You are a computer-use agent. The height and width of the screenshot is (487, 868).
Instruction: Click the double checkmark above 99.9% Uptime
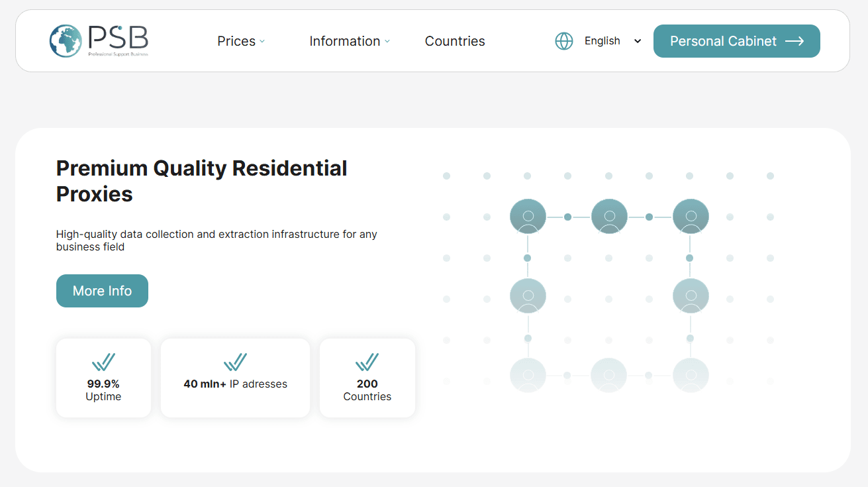point(103,362)
